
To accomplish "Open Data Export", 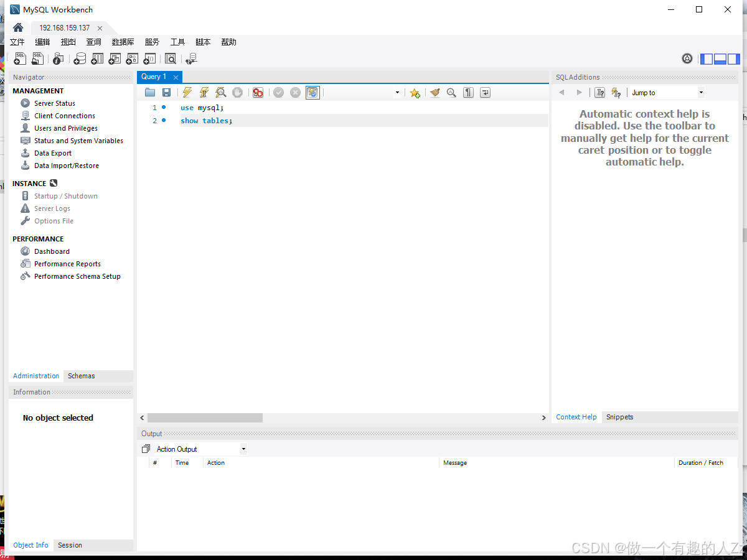I will click(52, 153).
